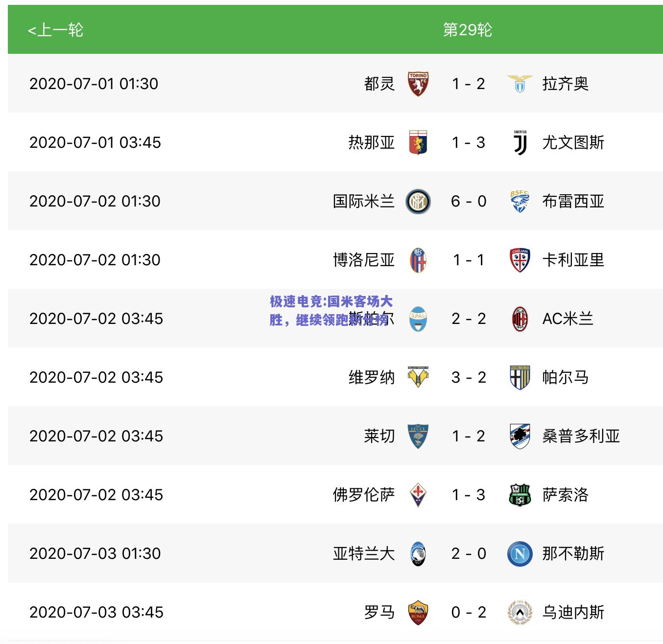This screenshot has height=644, width=663.
Task: Open the 3 - 2 Verona Parma score
Action: 469,377
